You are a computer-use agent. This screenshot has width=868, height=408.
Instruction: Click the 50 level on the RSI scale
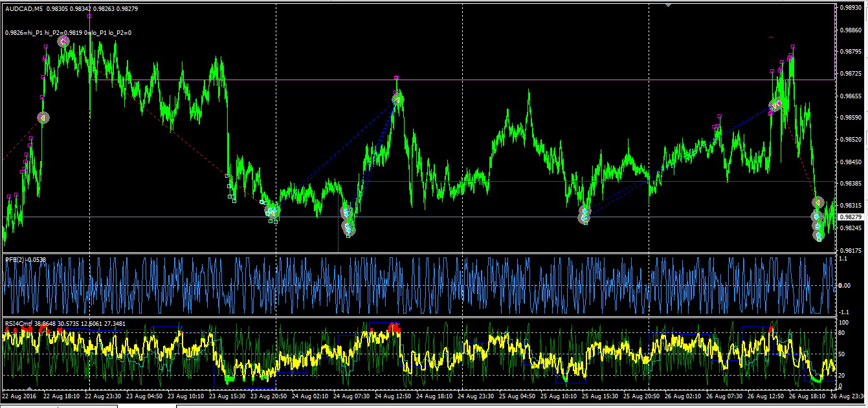842,354
